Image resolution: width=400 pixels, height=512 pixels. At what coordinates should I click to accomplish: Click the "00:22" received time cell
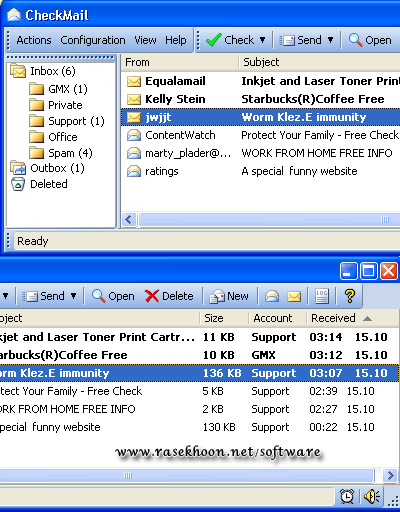pyautogui.click(x=323, y=427)
